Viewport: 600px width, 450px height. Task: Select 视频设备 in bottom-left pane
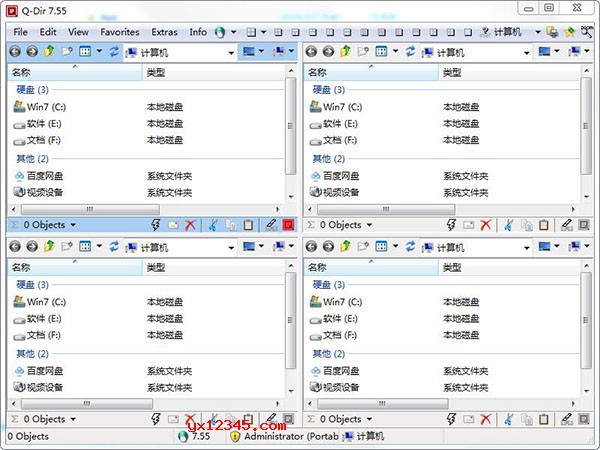coord(38,387)
